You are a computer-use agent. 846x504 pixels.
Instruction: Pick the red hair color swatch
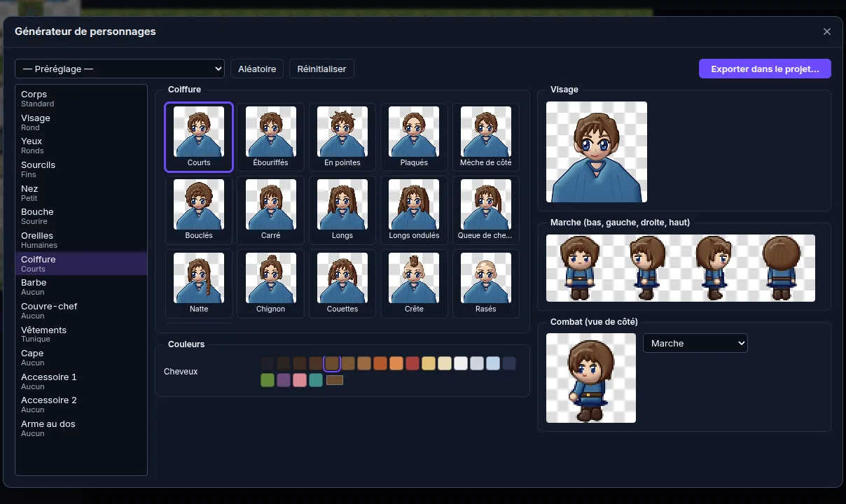(412, 363)
